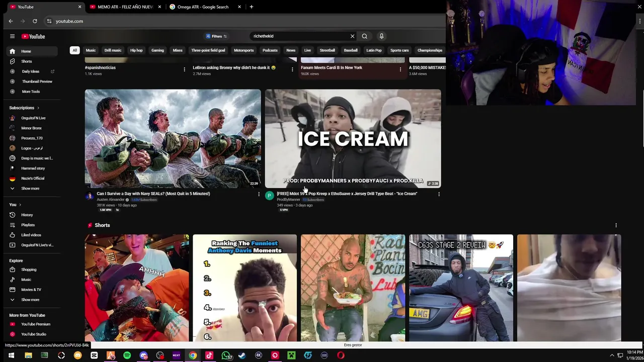Open Windows Start menu
Image resolution: width=644 pixels, height=362 pixels.
pos(11,355)
